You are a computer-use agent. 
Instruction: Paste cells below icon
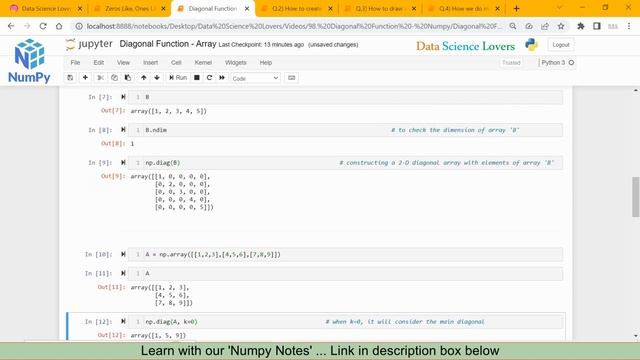128,78
